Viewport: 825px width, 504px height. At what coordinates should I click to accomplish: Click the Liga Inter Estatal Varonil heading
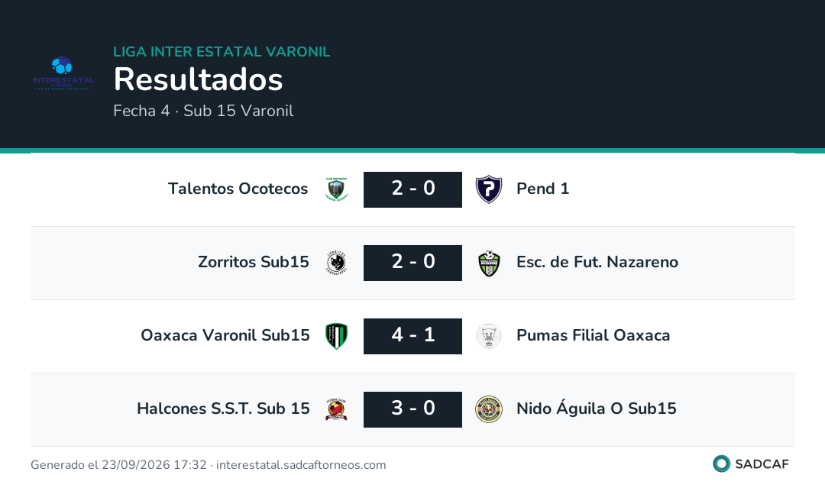222,52
